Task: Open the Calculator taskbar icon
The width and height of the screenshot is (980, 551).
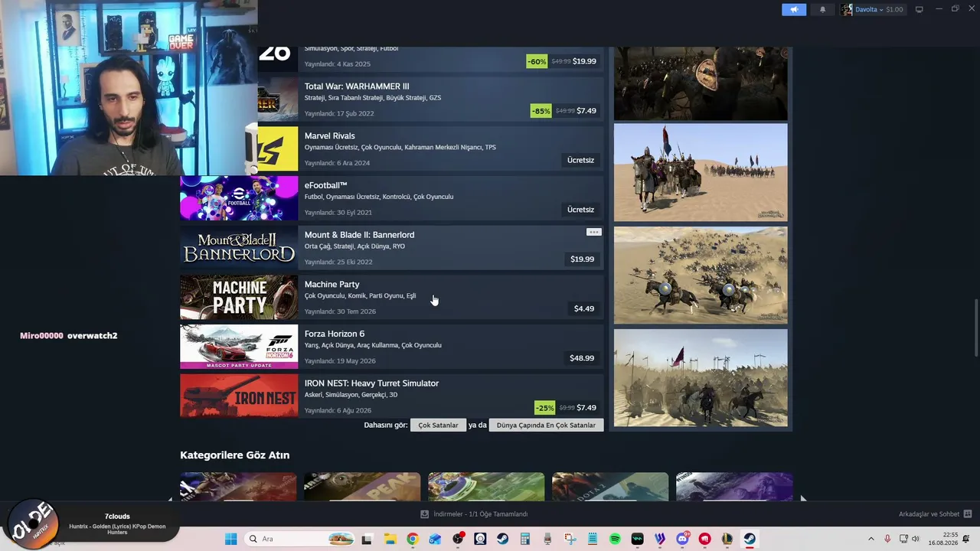Action: pos(525,539)
